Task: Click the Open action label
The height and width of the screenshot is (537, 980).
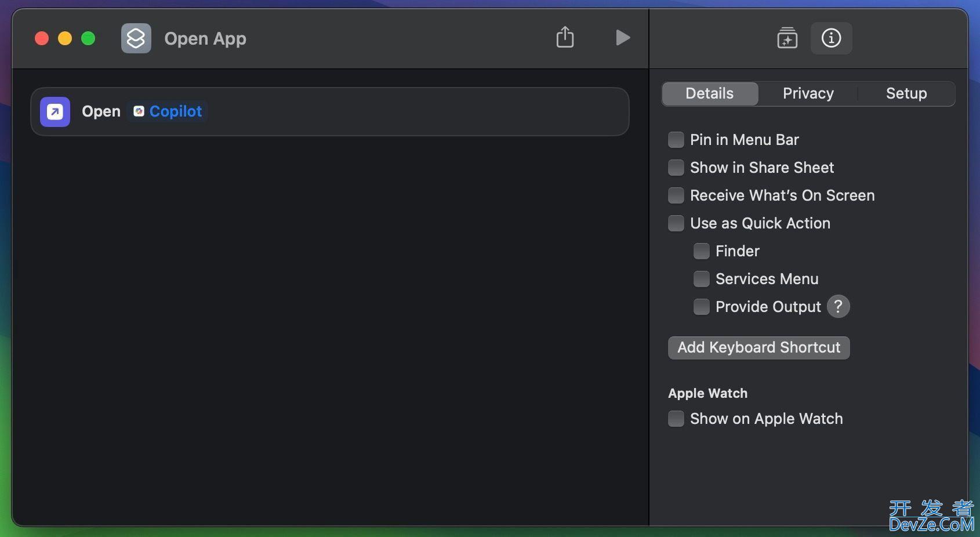Action: [x=101, y=111]
